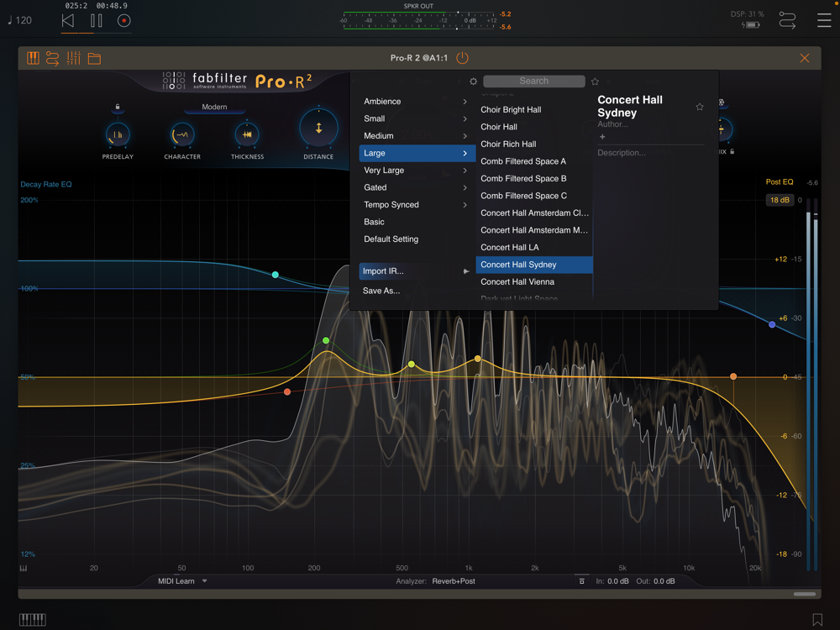Pause playback with the pause button
This screenshot has width=840, height=630.
pos(97,21)
